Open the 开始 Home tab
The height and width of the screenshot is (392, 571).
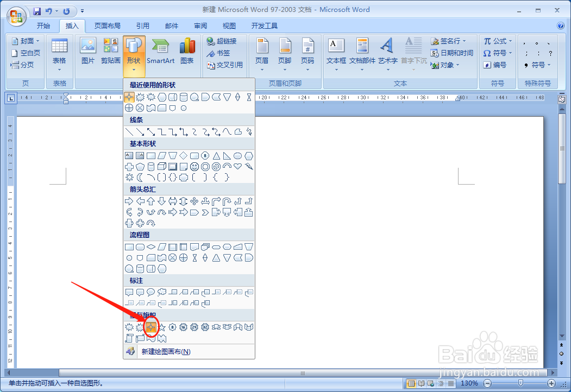43,26
